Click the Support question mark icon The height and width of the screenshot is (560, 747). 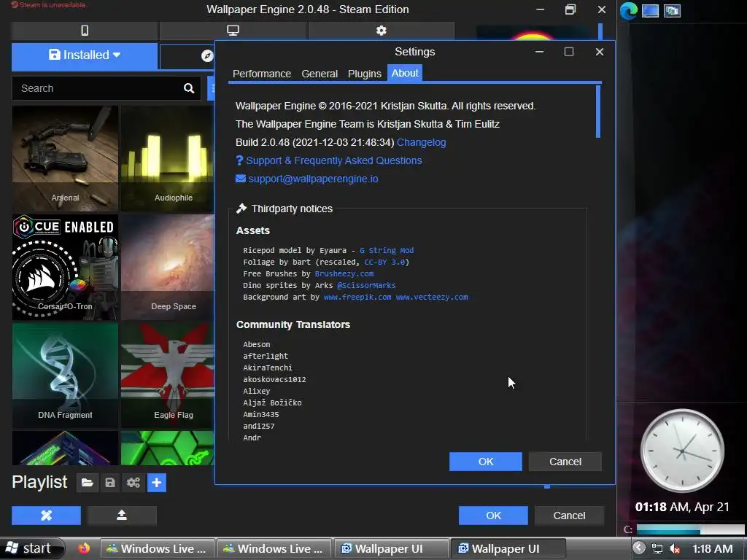239,160
